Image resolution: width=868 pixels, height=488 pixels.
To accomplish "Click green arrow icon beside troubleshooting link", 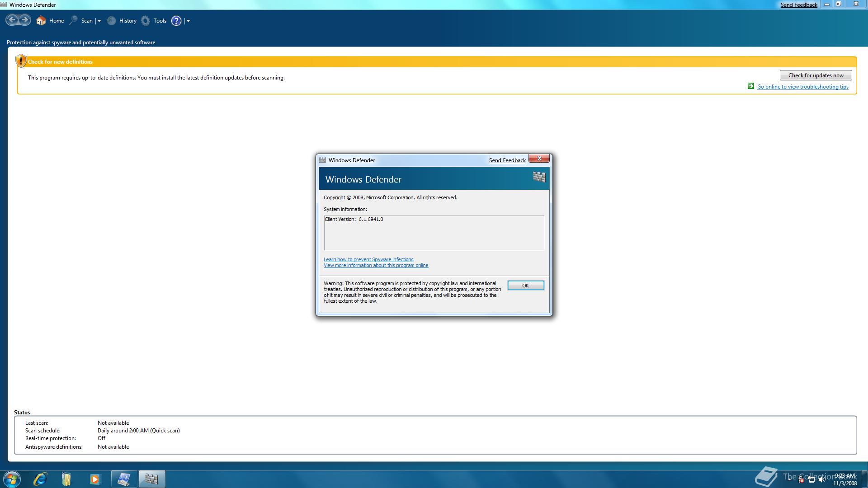I will coord(751,86).
